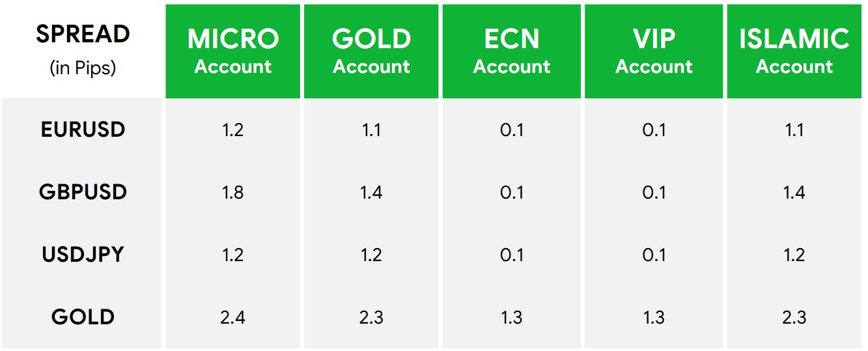868x351 pixels.
Task: Click GOLD spread 1.3 under VIP
Action: (654, 317)
